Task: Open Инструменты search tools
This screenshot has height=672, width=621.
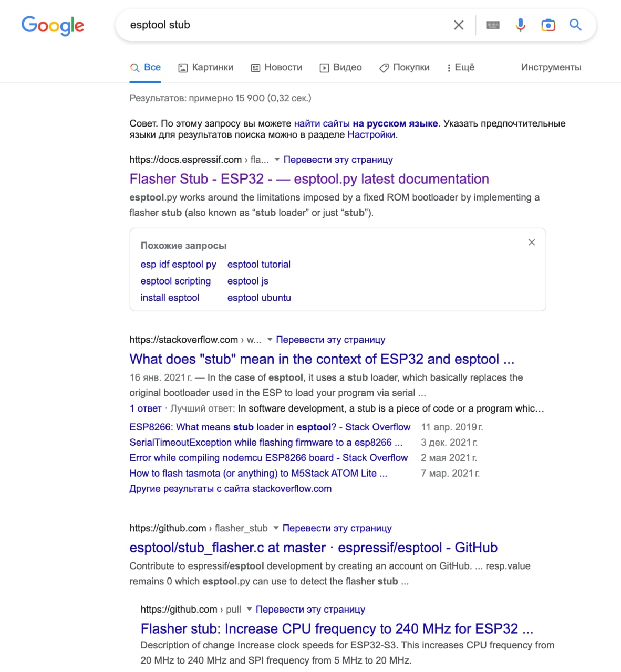Action: tap(551, 68)
